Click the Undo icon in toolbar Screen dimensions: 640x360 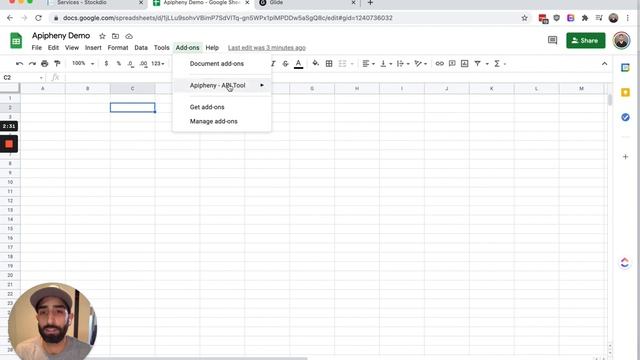coord(19,64)
